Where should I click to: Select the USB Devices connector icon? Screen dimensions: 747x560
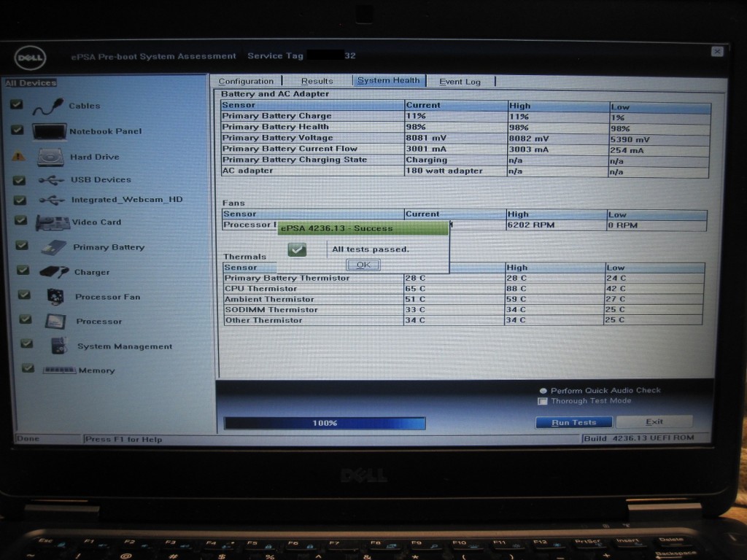(x=51, y=180)
